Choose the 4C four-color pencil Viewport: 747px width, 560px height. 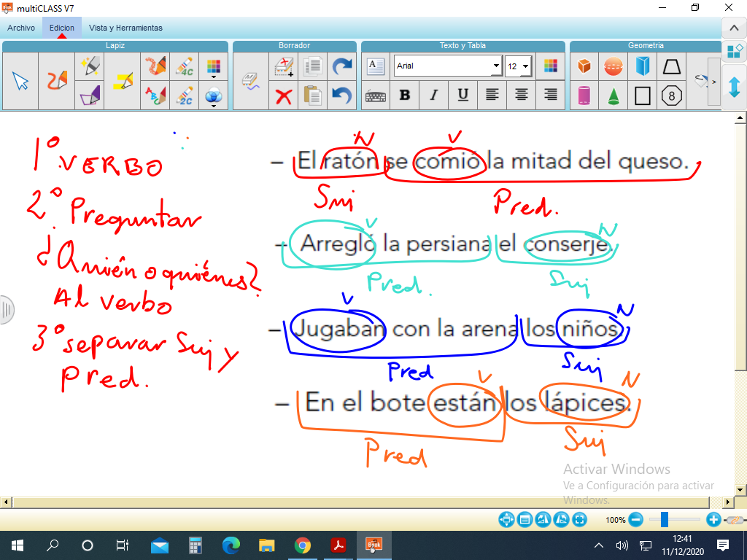[x=185, y=66]
